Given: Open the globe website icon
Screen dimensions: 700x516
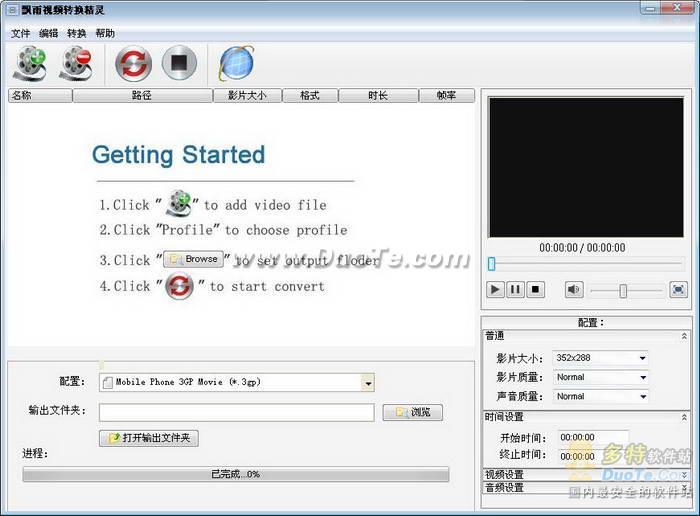Looking at the screenshot, I should point(236,63).
